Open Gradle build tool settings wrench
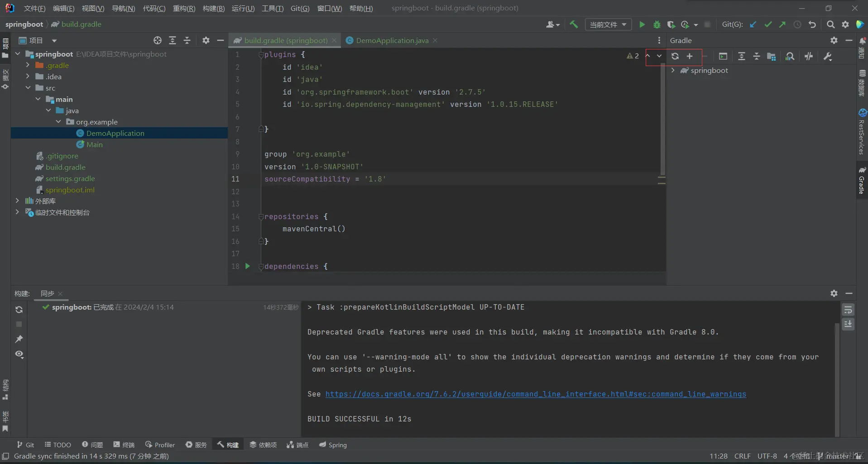868x464 pixels. point(828,57)
